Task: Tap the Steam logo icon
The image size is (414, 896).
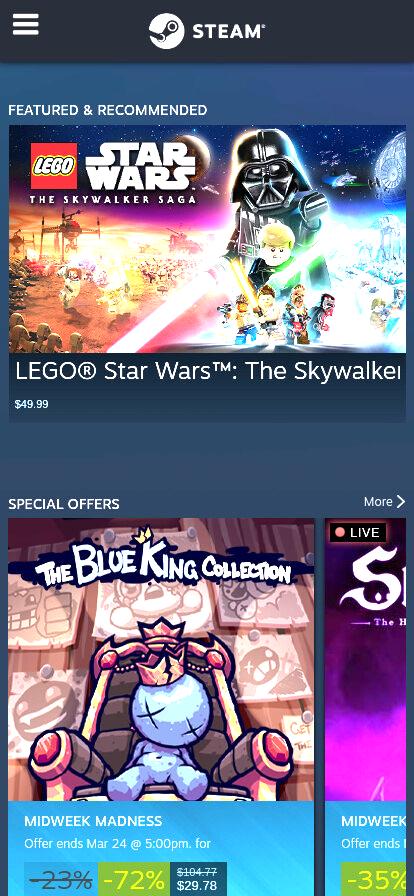Action: tap(166, 31)
